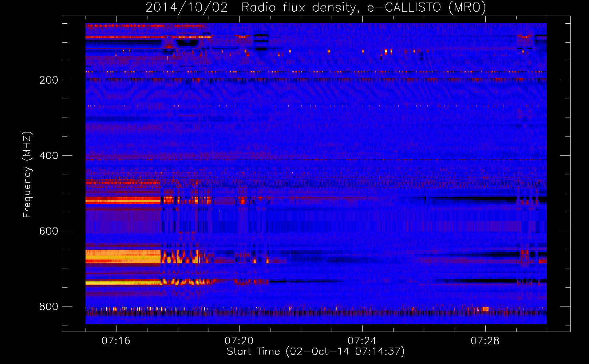Click the '07:16' time tick label

tap(116, 341)
